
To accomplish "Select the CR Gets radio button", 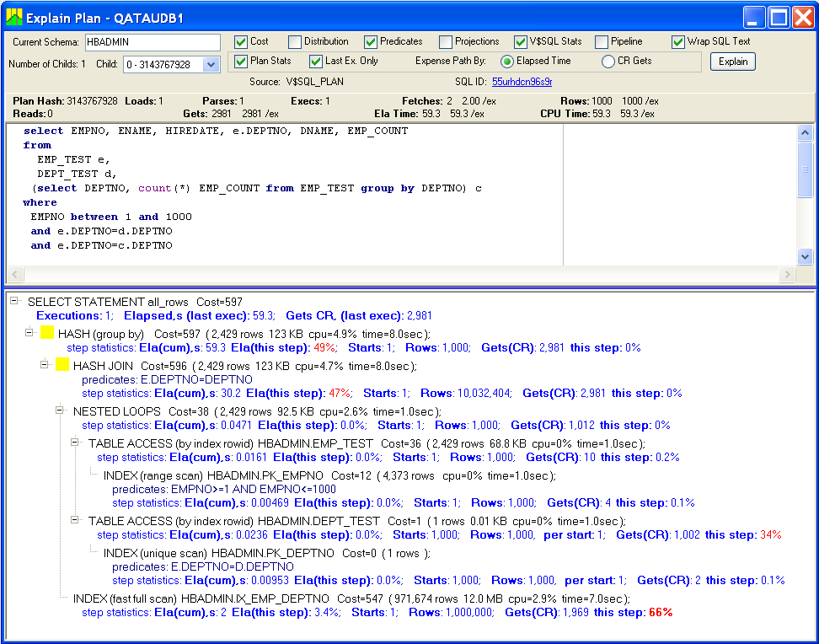I will pyautogui.click(x=608, y=62).
